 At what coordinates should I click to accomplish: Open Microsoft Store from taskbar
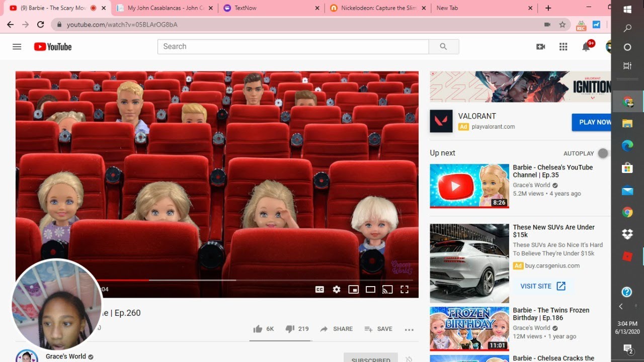pyautogui.click(x=627, y=168)
